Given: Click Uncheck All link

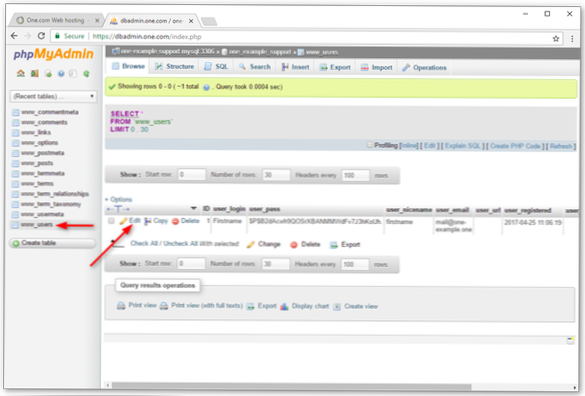Looking at the screenshot, I should click(181, 243).
